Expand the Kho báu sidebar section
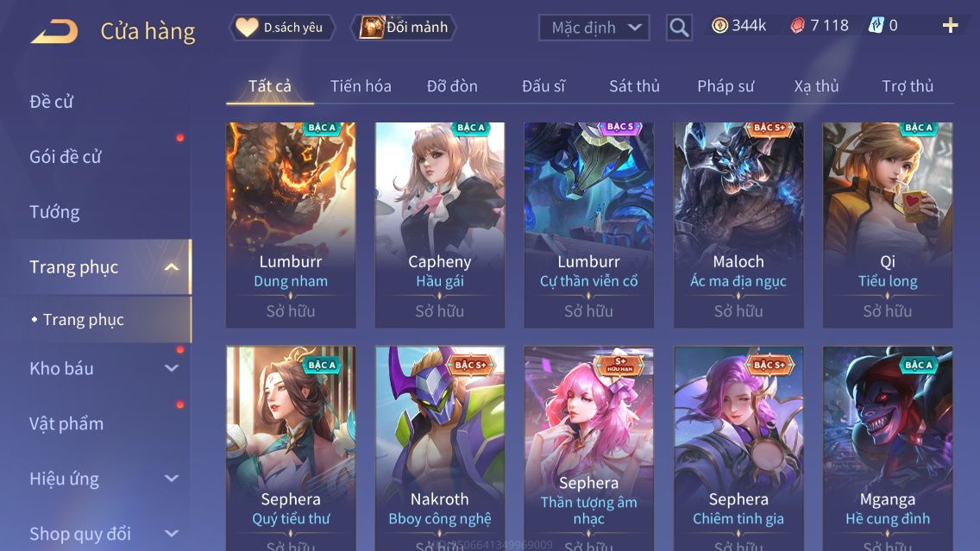Viewport: 980px width, 551px height. pos(172,368)
